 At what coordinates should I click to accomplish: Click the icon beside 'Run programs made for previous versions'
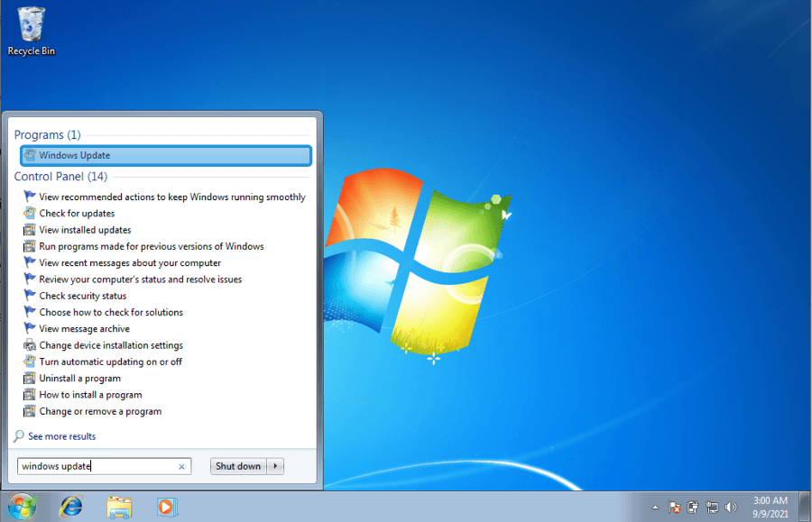click(x=30, y=246)
